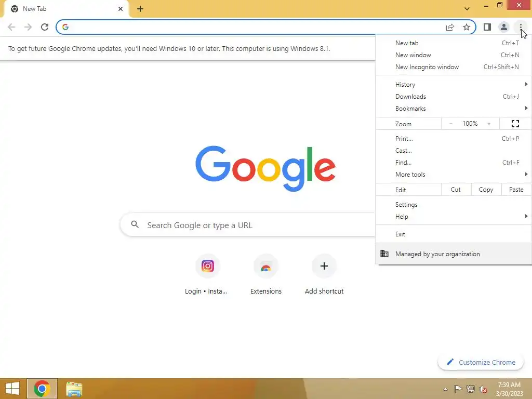
Task: Open the side panel icon
Action: coord(487,27)
